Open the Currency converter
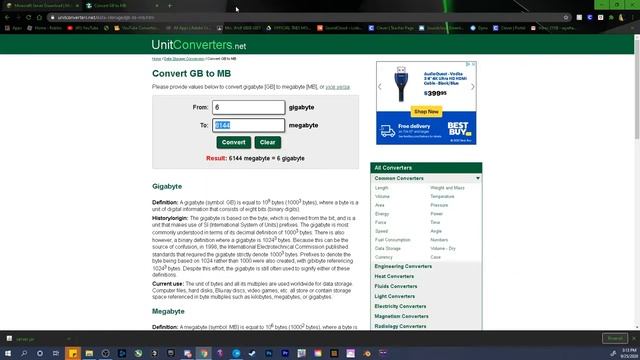This screenshot has width=640, height=360. pos(383,257)
